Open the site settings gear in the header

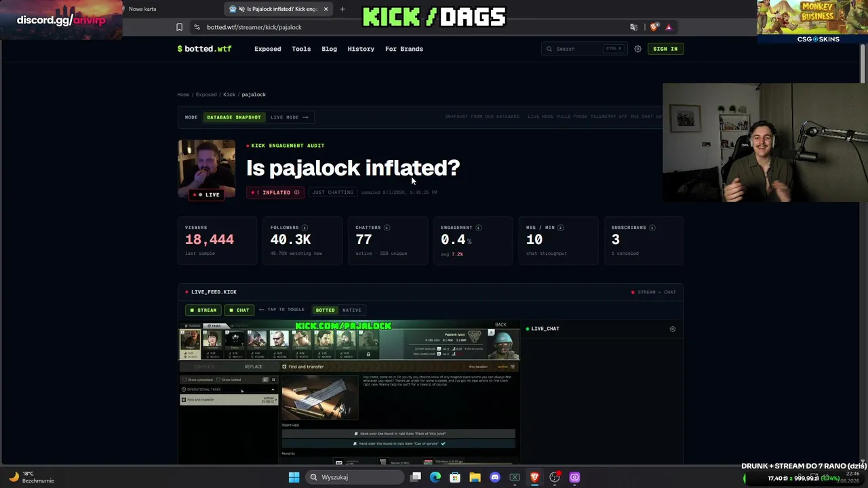pyautogui.click(x=637, y=49)
